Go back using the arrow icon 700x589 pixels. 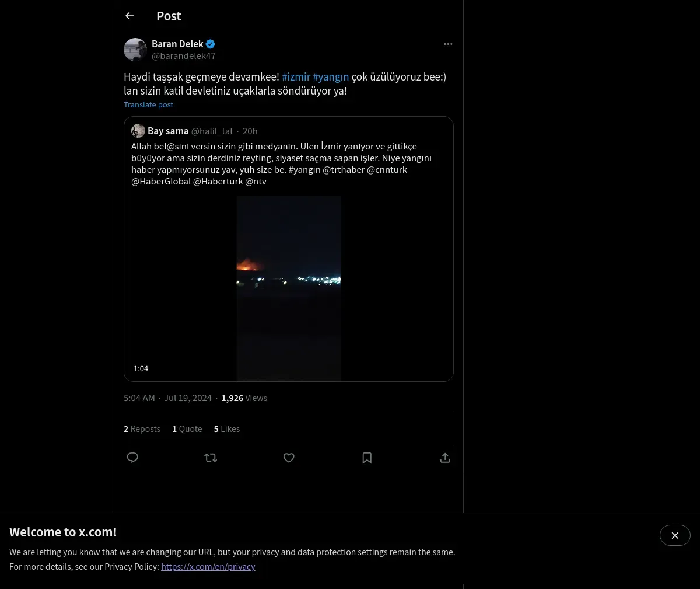[129, 16]
